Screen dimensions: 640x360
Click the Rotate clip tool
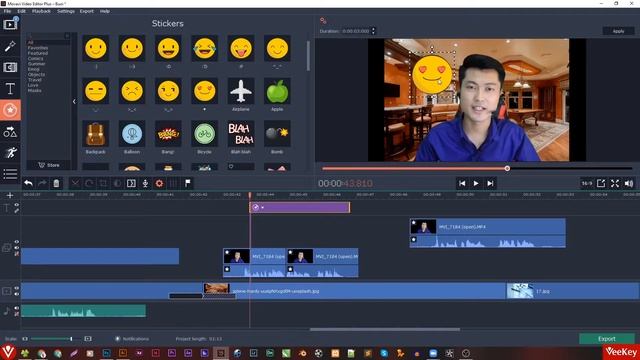tap(89, 183)
